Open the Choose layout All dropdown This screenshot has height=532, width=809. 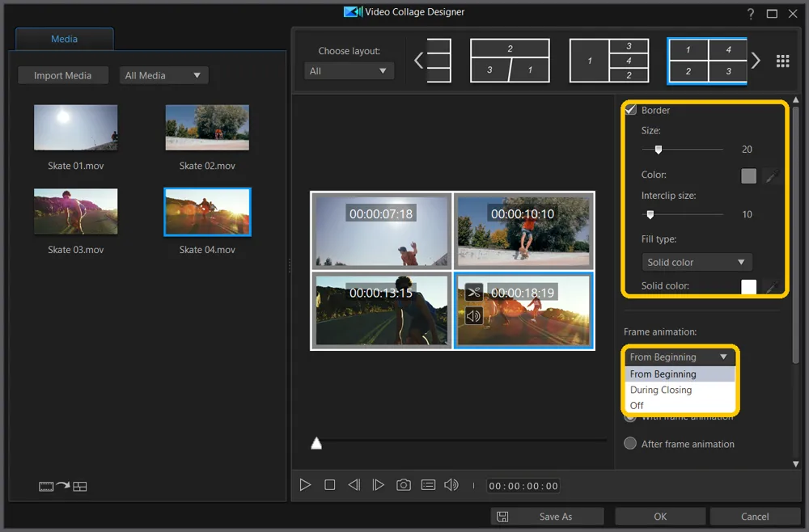point(349,71)
